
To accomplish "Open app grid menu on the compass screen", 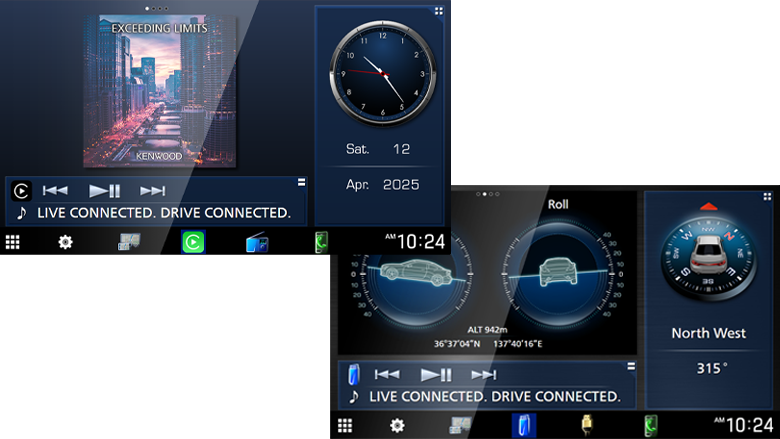I will point(345,425).
